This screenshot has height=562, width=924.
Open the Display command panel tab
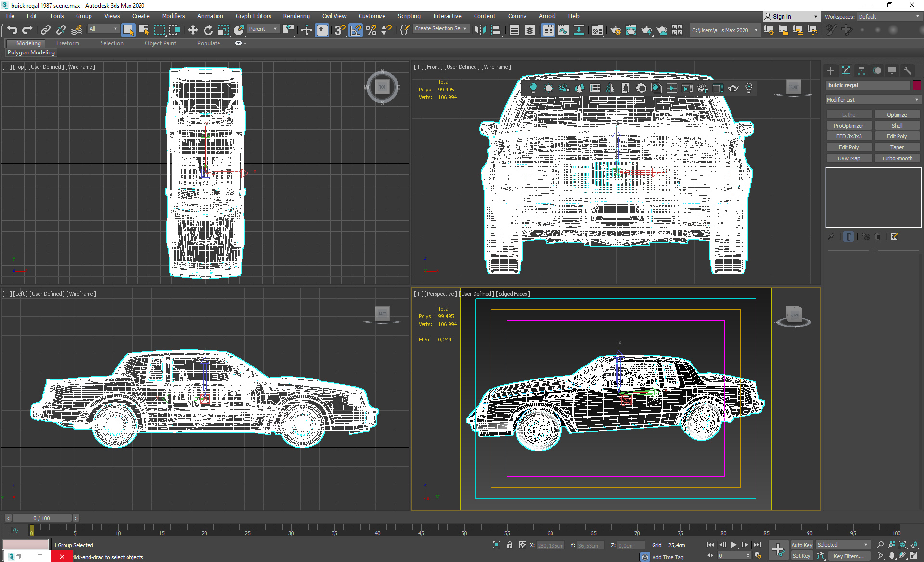pyautogui.click(x=892, y=71)
